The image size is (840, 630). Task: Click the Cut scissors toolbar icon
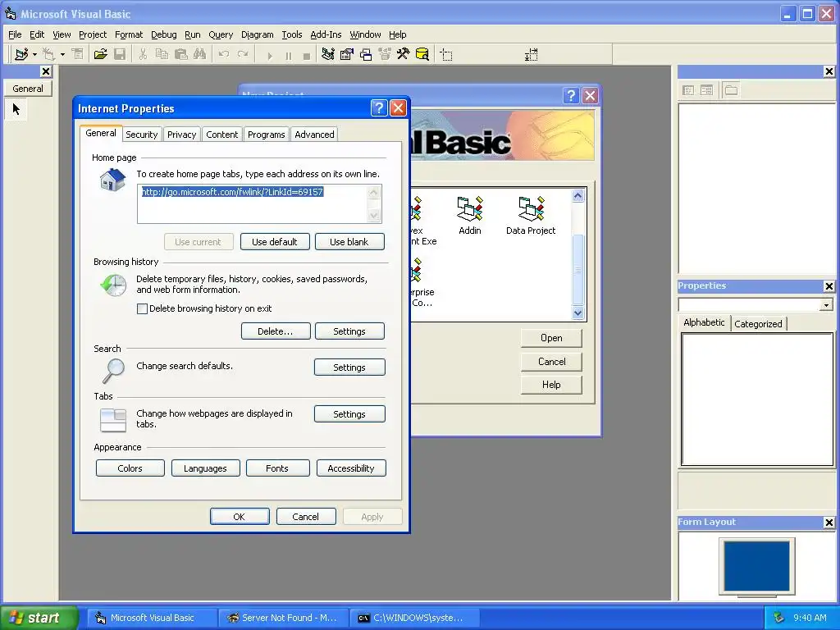click(x=143, y=54)
